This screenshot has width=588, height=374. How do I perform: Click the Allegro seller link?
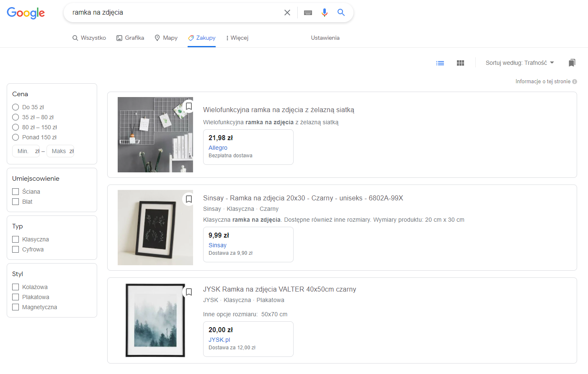[218, 148]
